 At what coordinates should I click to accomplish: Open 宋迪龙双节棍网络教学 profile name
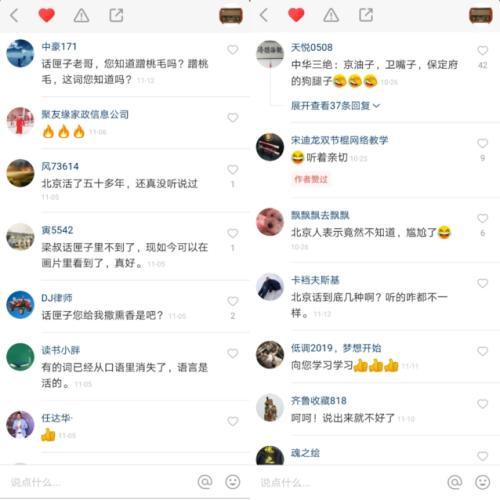[339, 140]
